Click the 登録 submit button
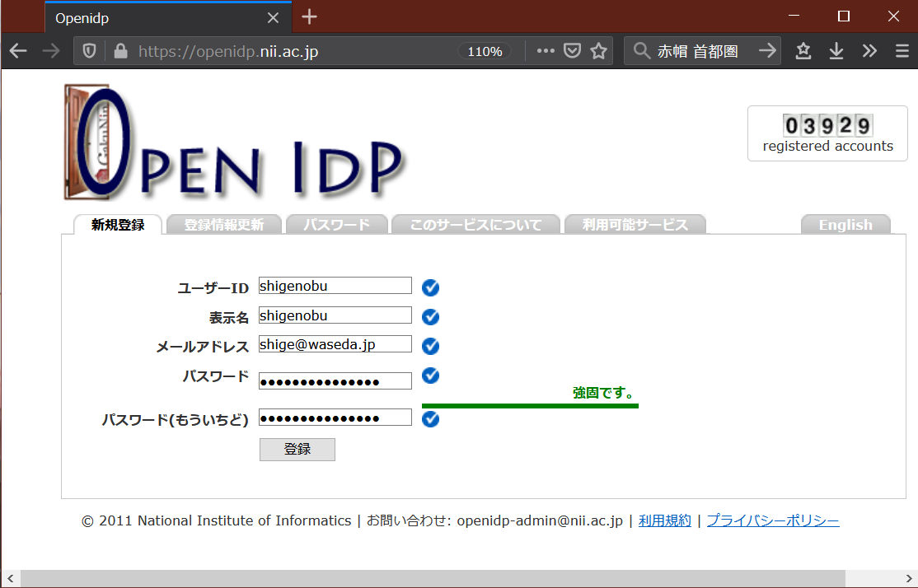The image size is (918, 588). 297,450
